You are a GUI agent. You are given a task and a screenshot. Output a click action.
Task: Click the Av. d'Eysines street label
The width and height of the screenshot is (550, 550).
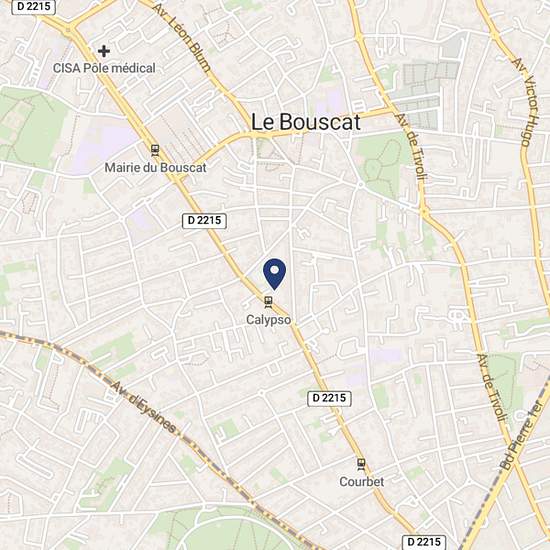(144, 407)
